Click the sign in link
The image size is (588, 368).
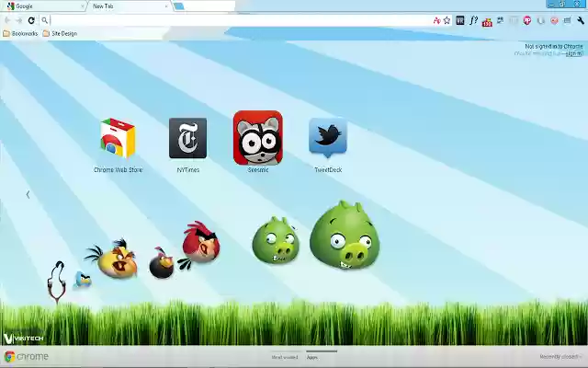[574, 53]
